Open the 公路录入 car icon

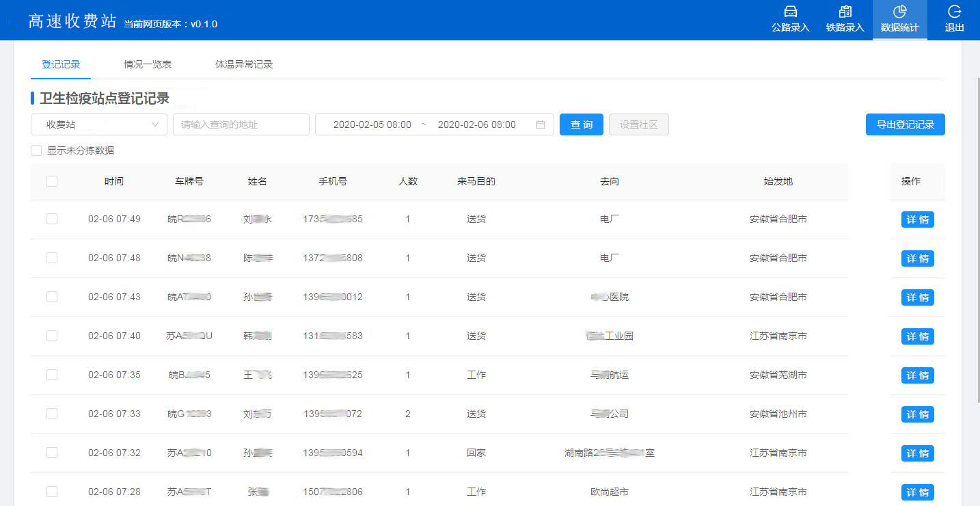pyautogui.click(x=790, y=12)
